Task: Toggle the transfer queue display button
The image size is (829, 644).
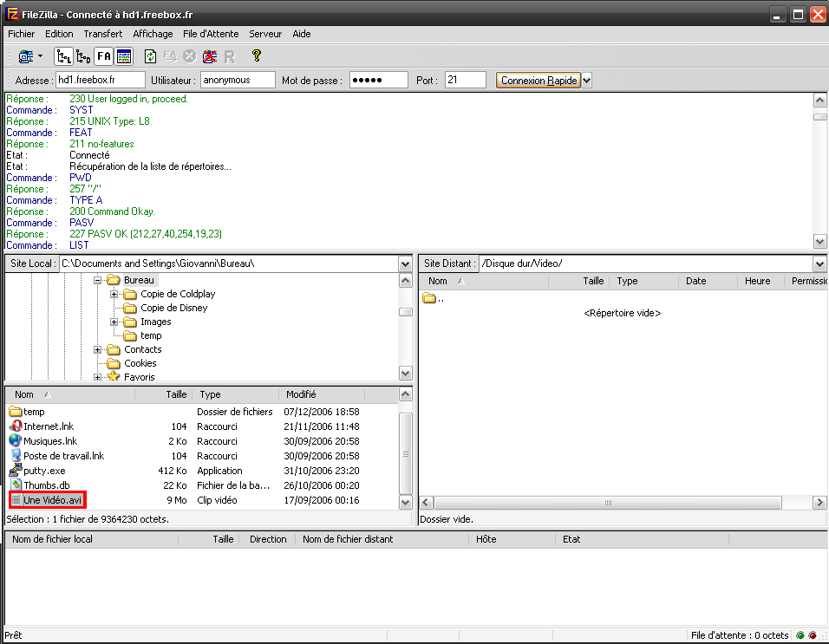Action: coord(124,56)
